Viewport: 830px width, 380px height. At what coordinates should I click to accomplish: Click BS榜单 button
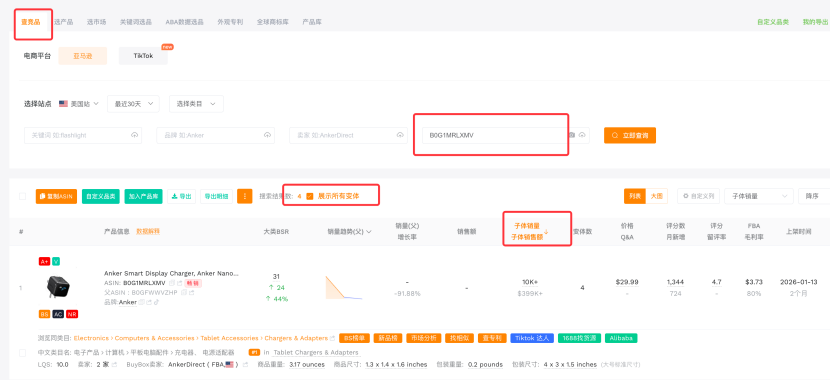tap(354, 338)
